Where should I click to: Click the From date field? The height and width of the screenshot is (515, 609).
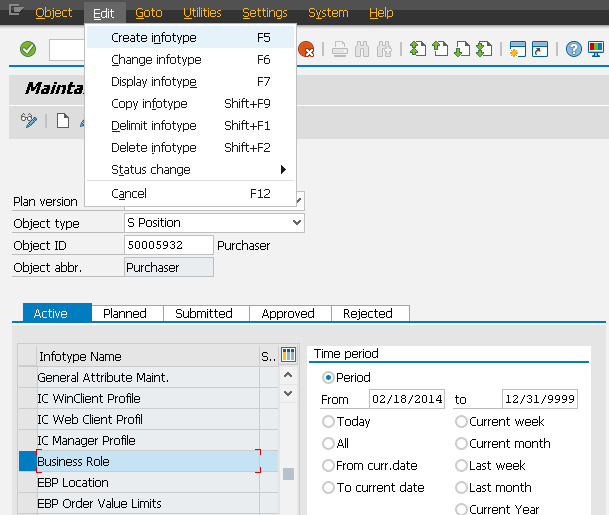click(x=407, y=399)
